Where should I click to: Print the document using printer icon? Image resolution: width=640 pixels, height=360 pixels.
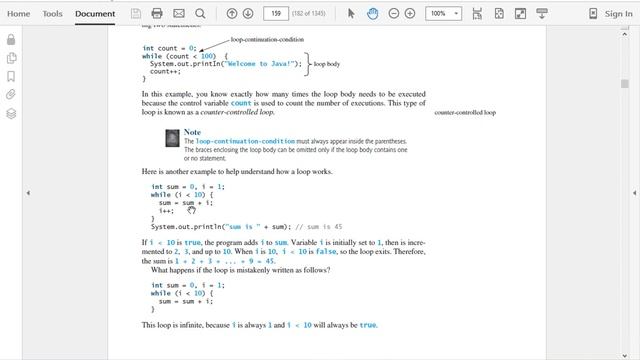coord(157,13)
